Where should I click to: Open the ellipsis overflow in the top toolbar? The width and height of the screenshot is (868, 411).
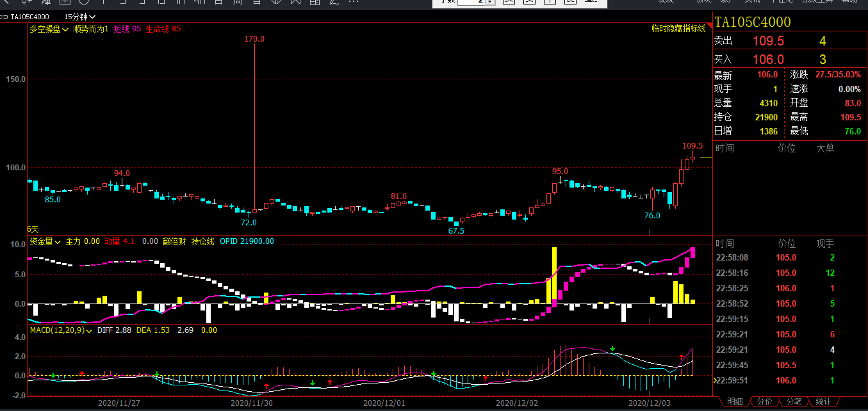pos(353,2)
